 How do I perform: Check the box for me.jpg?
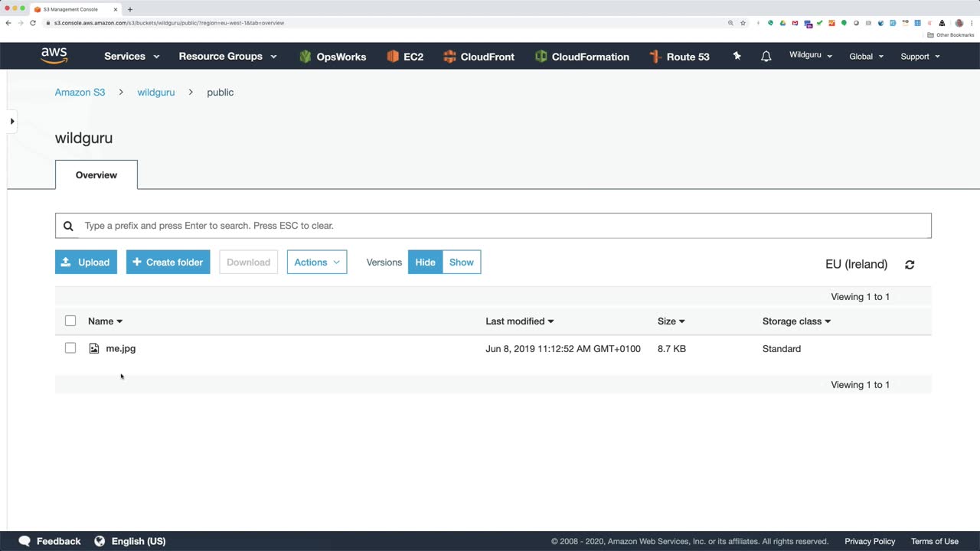pos(70,348)
